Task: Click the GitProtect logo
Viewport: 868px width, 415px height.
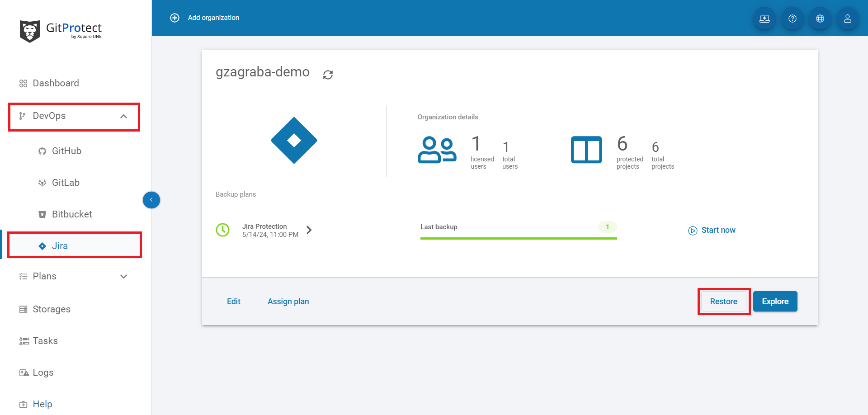Action: 61,31
